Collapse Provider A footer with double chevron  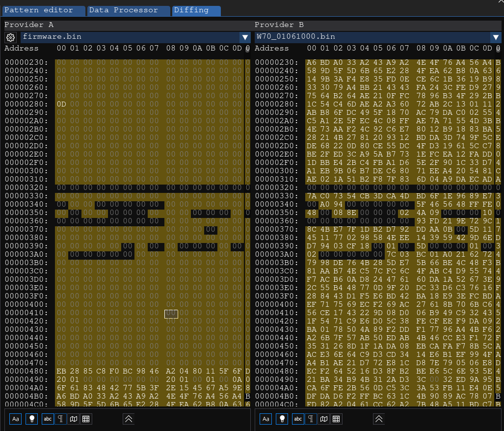point(128,419)
